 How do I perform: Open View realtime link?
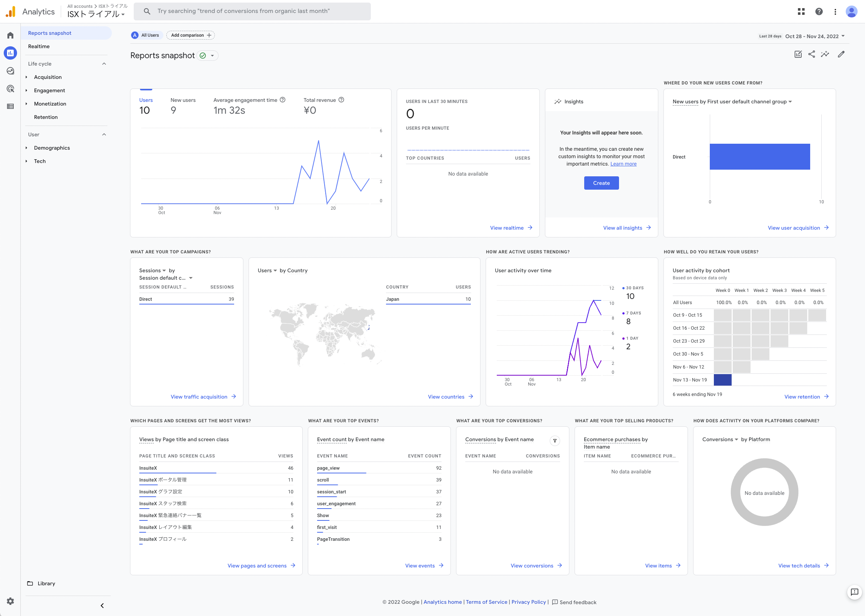[x=511, y=227]
